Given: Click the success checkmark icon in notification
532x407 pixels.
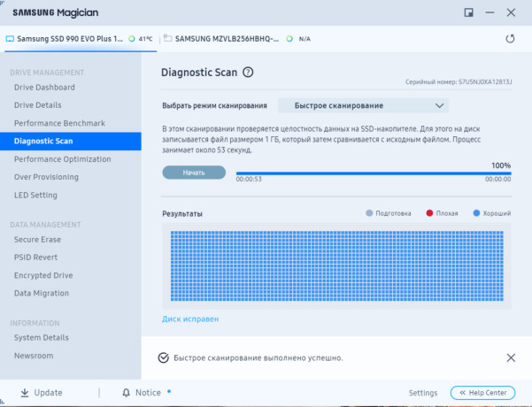Looking at the screenshot, I should (164, 357).
